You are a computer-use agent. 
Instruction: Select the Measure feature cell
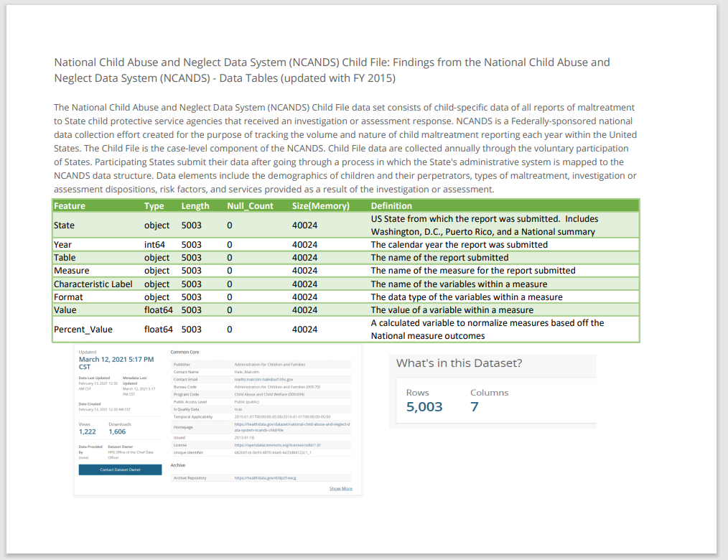tap(72, 271)
